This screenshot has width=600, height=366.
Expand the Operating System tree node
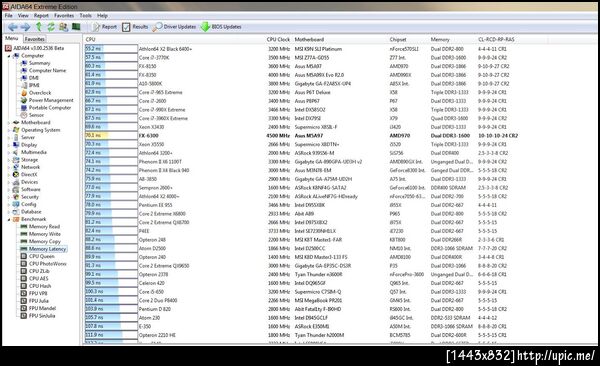(9, 130)
